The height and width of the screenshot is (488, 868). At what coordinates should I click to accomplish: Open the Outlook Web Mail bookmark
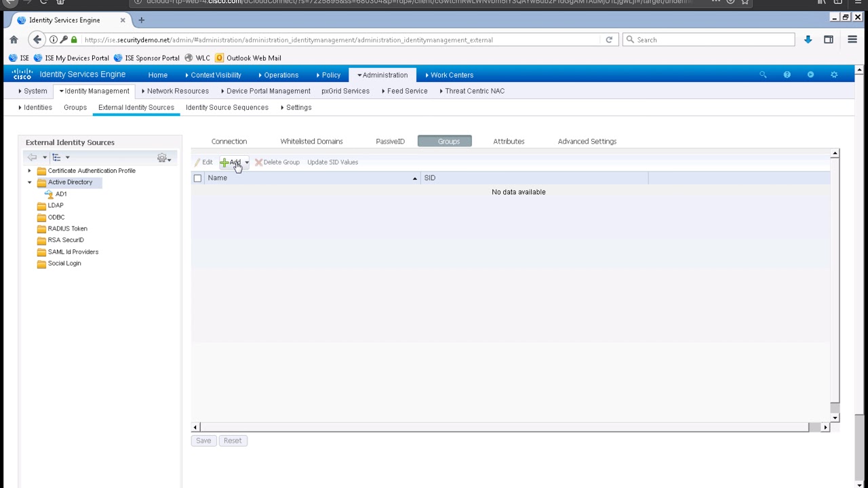pyautogui.click(x=248, y=58)
